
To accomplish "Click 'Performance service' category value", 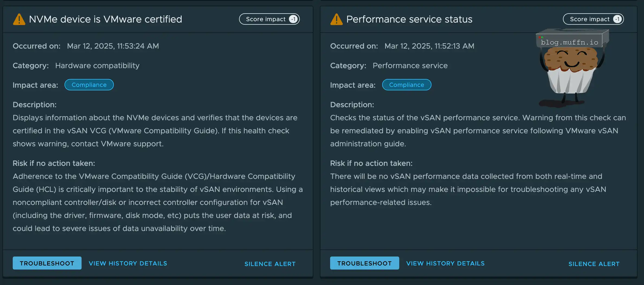I will 410,65.
